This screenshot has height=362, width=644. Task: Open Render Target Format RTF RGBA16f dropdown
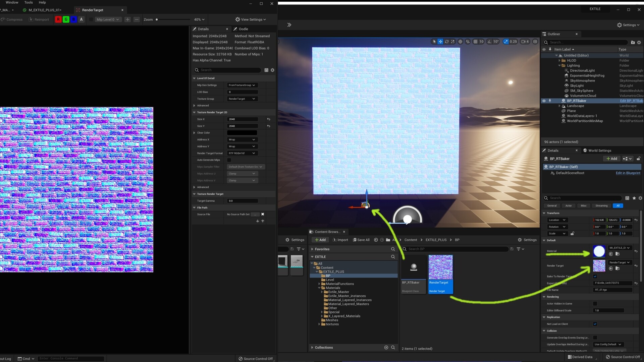[x=242, y=153]
